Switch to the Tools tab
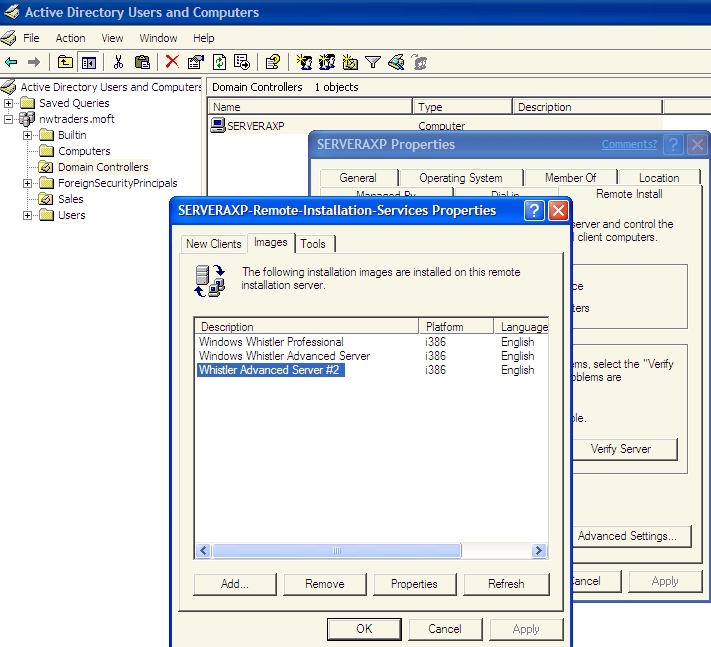The image size is (711, 647). tap(313, 244)
